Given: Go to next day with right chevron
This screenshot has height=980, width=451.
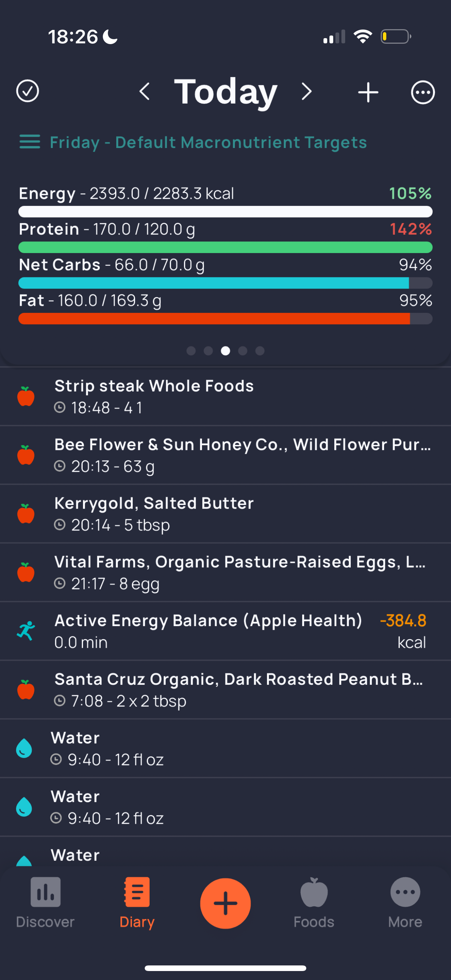Looking at the screenshot, I should 307,92.
